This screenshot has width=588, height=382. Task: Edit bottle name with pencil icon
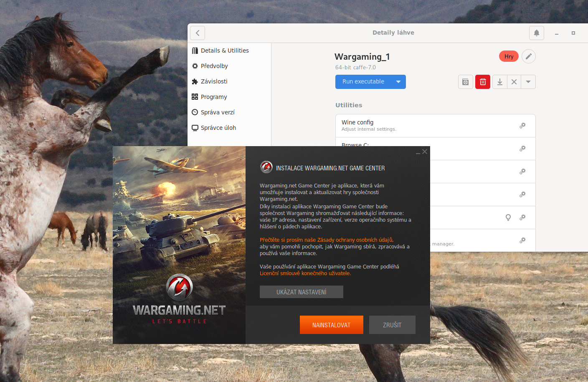click(x=529, y=56)
